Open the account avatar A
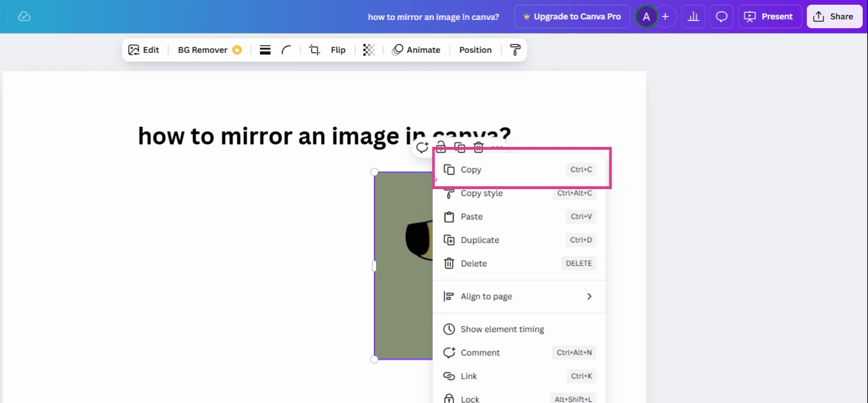This screenshot has height=403, width=868. [646, 16]
